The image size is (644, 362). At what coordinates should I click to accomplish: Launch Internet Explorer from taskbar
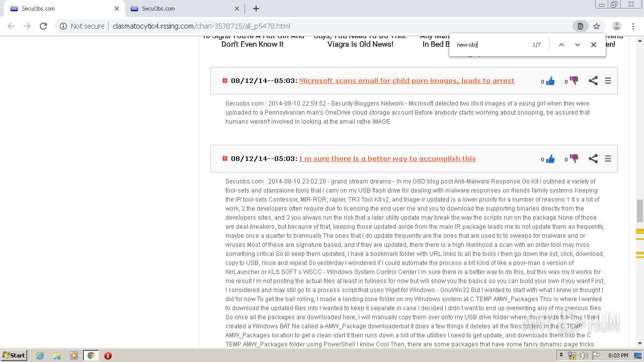(x=40, y=355)
